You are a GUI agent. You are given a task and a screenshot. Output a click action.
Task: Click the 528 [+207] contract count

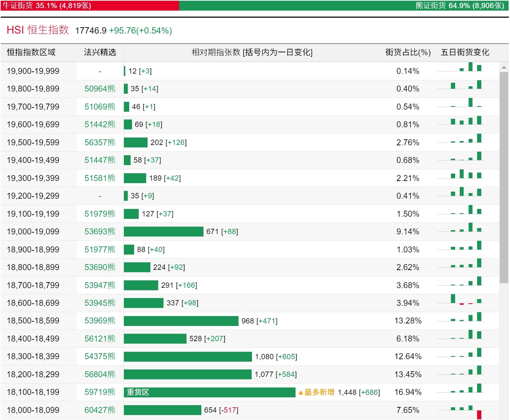207,339
